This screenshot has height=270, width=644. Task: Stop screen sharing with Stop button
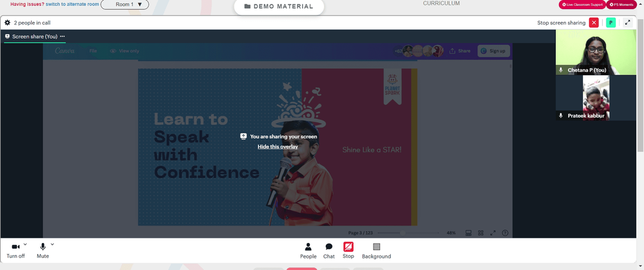pyautogui.click(x=348, y=250)
